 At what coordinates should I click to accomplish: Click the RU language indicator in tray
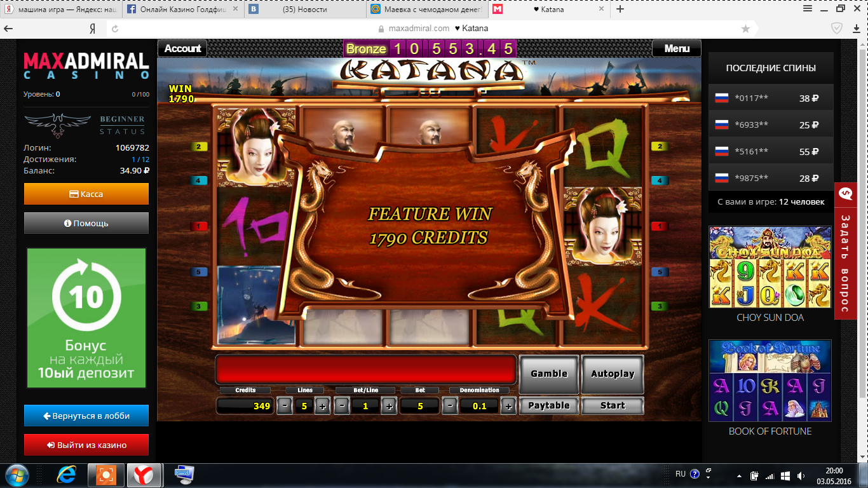pyautogui.click(x=681, y=474)
